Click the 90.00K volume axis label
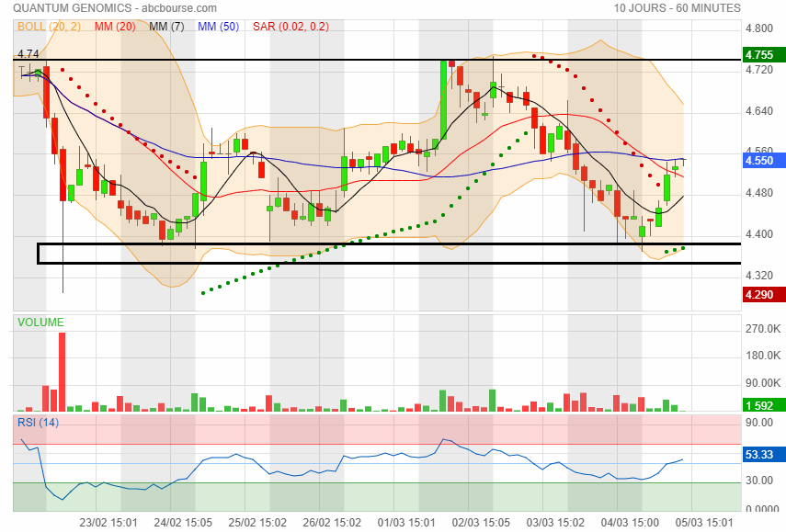Image resolution: width=786 pixels, height=532 pixels. [763, 383]
